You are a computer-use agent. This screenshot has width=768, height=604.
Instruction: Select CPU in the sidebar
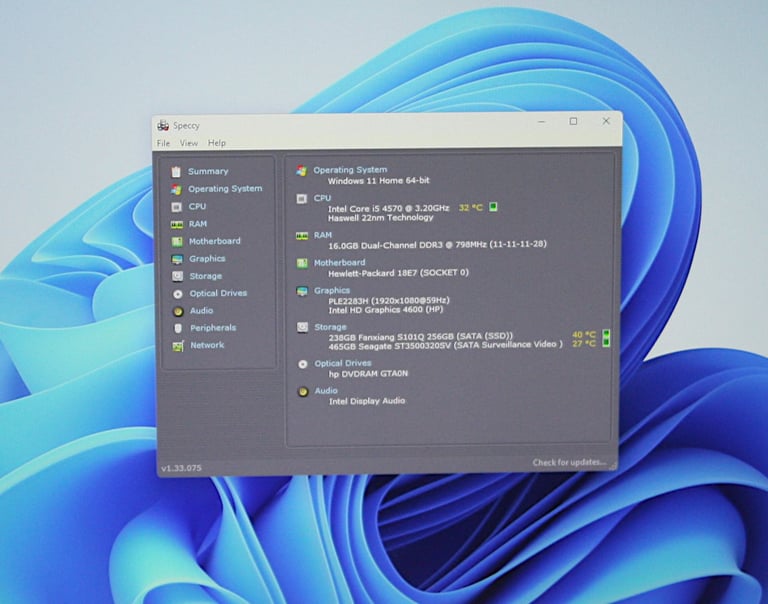click(x=197, y=206)
